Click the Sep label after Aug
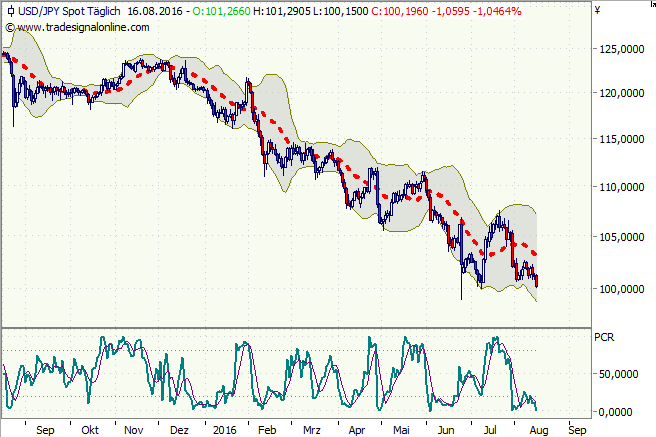This screenshot has height=437, width=656. tap(577, 430)
